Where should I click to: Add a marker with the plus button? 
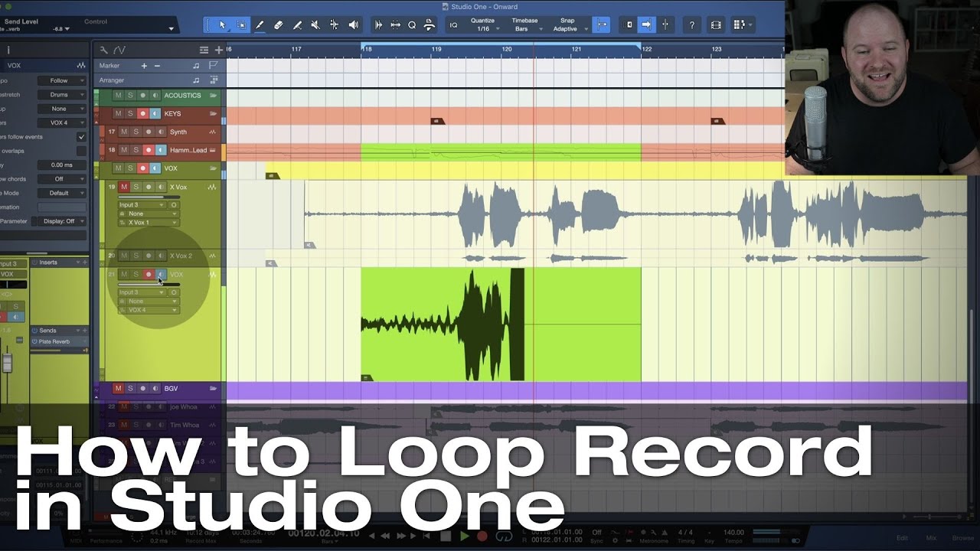(x=144, y=66)
